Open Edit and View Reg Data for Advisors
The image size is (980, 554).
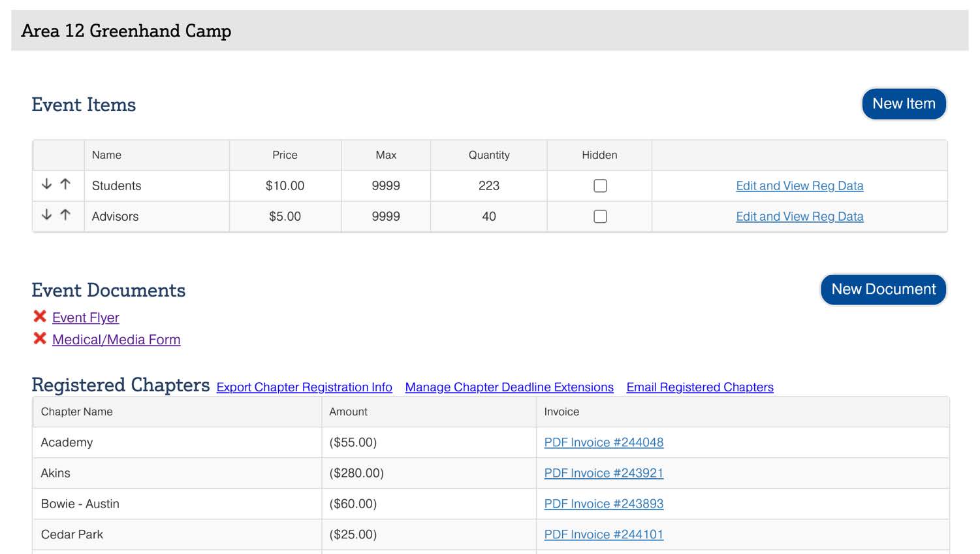click(799, 217)
